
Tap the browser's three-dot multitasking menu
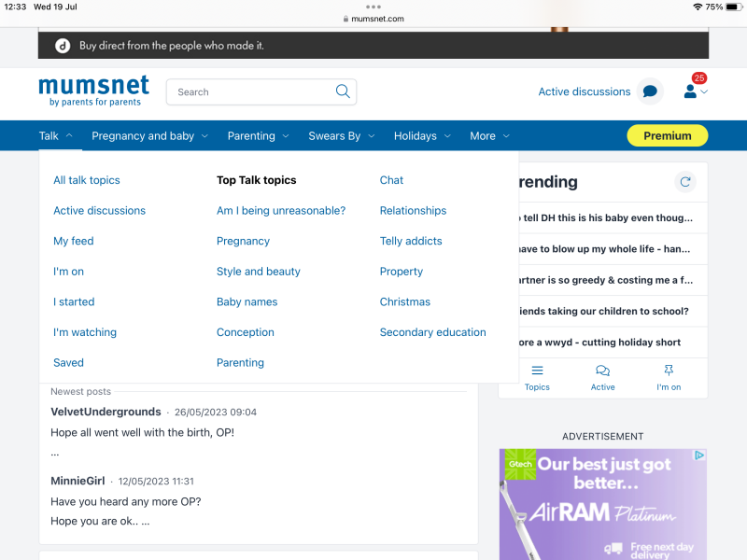373,7
